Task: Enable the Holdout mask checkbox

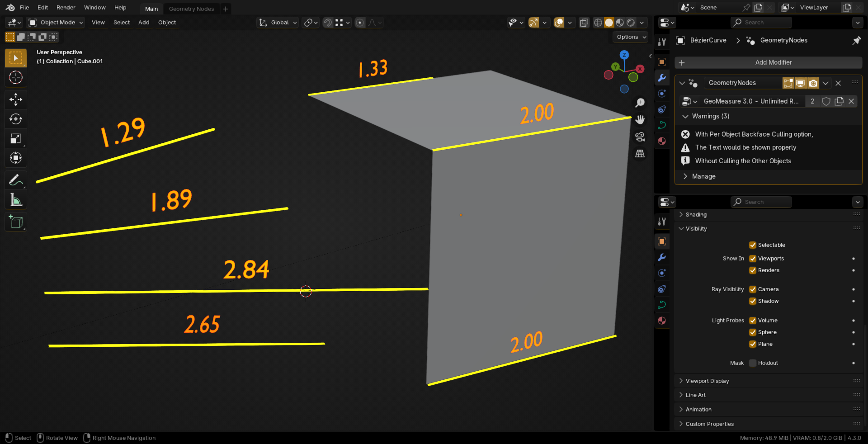Action: [753, 363]
